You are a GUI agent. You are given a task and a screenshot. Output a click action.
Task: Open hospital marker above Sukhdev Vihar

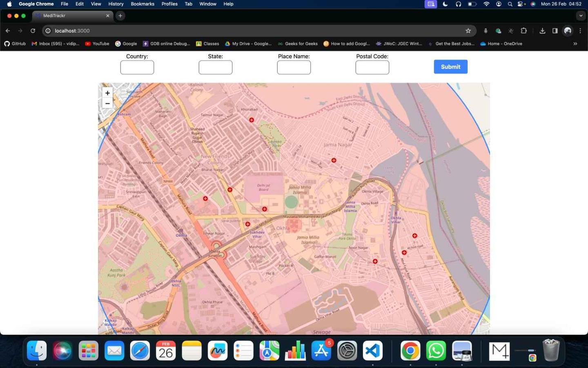click(x=247, y=224)
